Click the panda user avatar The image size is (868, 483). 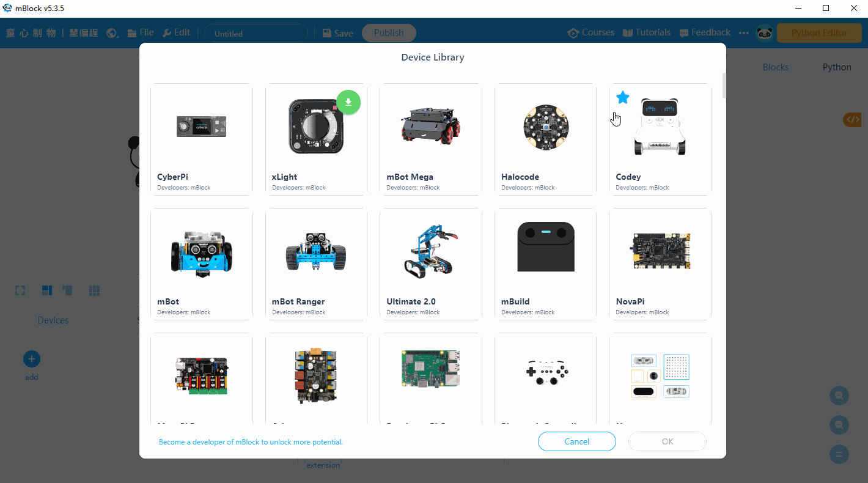click(764, 33)
